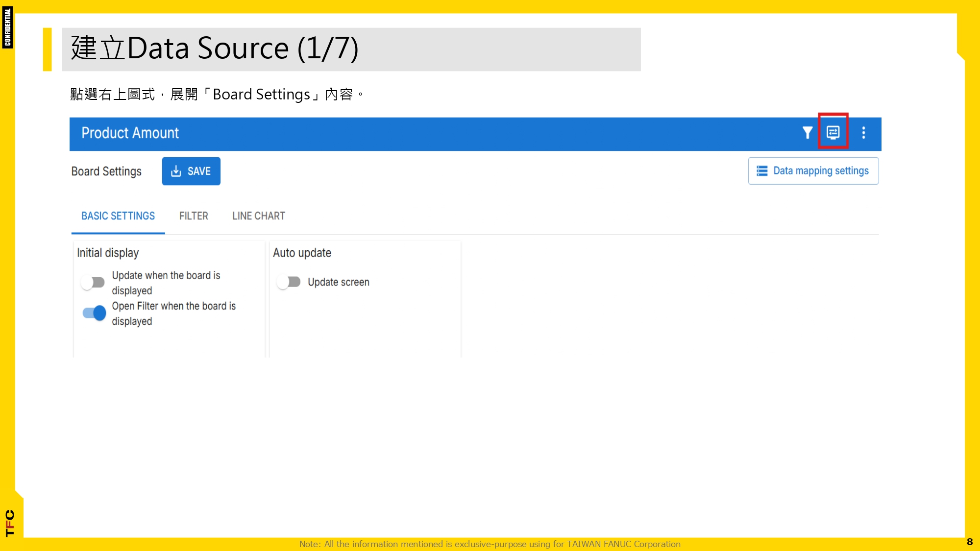Viewport: 980px width, 551px height.
Task: Switch to the FILTER tab
Action: (x=194, y=216)
